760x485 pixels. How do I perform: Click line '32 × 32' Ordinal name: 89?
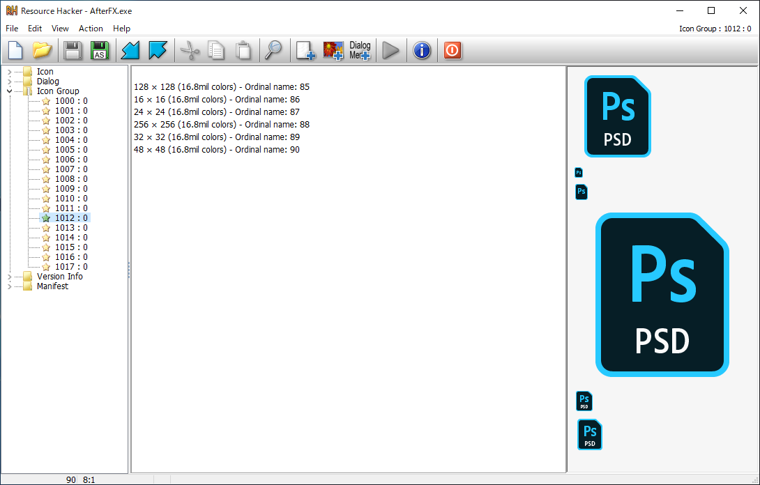click(217, 137)
